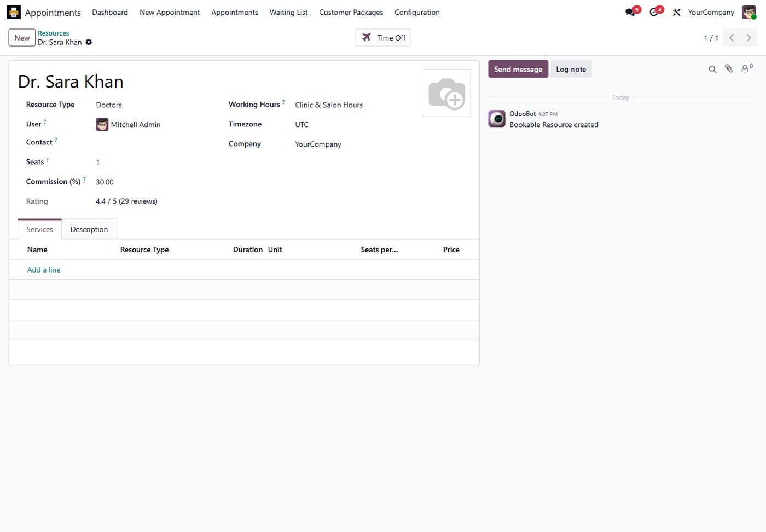This screenshot has height=532, width=766.
Task: Upload a photo via the camera placeholder
Action: pos(446,93)
